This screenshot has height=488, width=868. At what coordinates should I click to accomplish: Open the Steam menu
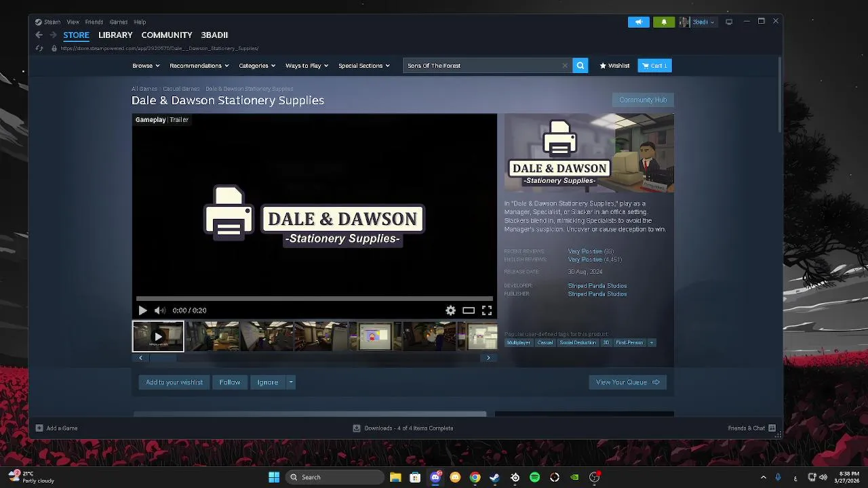point(52,22)
